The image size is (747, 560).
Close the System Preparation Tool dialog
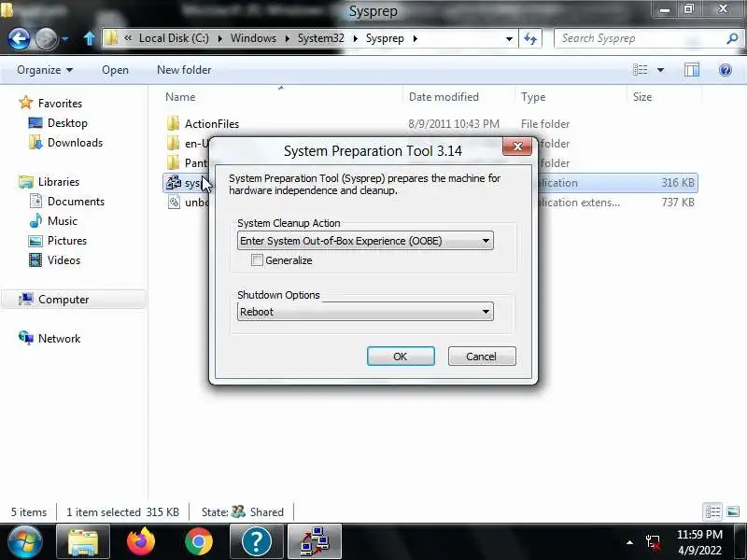pos(517,147)
